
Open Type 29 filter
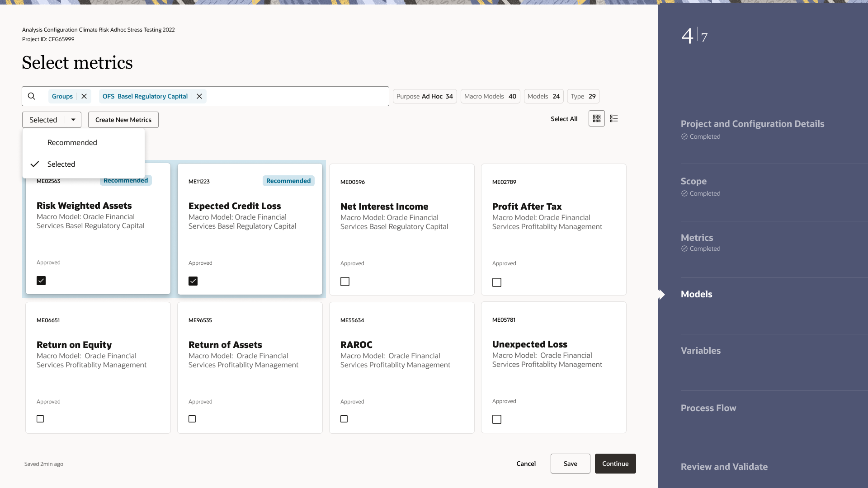583,96
